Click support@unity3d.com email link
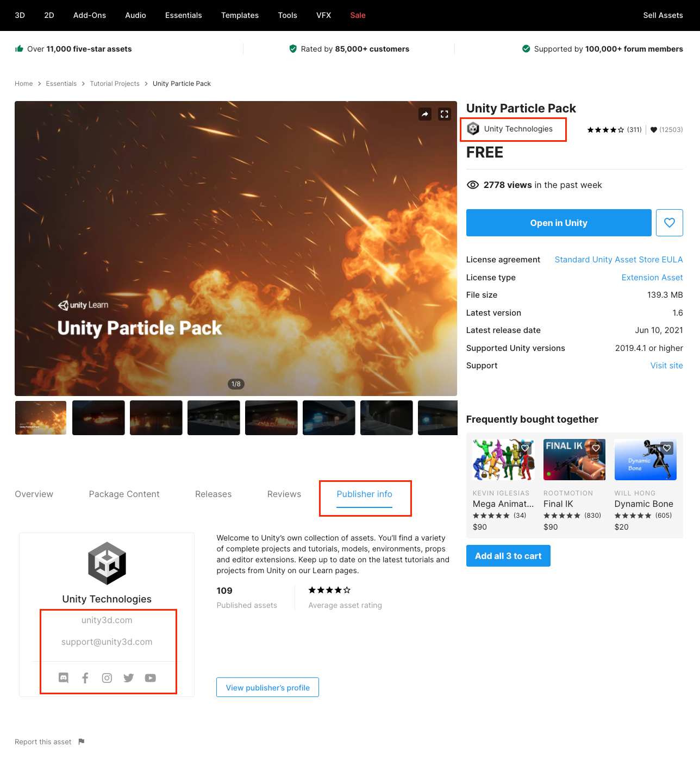Image resolution: width=700 pixels, height=766 pixels. click(x=107, y=642)
